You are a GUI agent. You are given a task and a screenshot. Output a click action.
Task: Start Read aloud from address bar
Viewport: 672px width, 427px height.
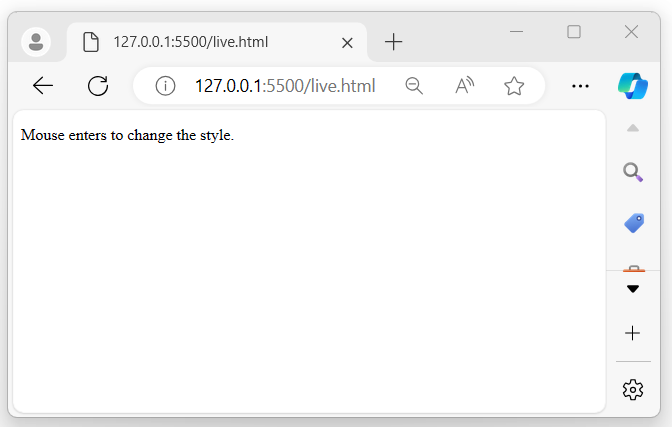click(x=465, y=86)
